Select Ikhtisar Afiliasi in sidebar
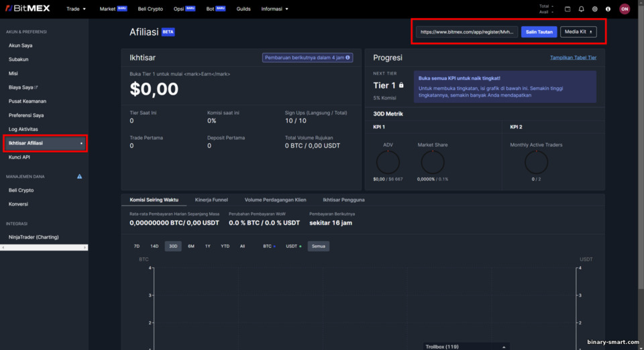The width and height of the screenshot is (644, 350). coord(45,143)
